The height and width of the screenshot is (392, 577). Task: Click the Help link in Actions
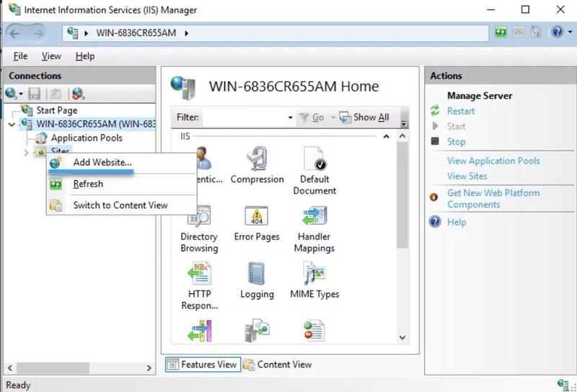(x=457, y=222)
